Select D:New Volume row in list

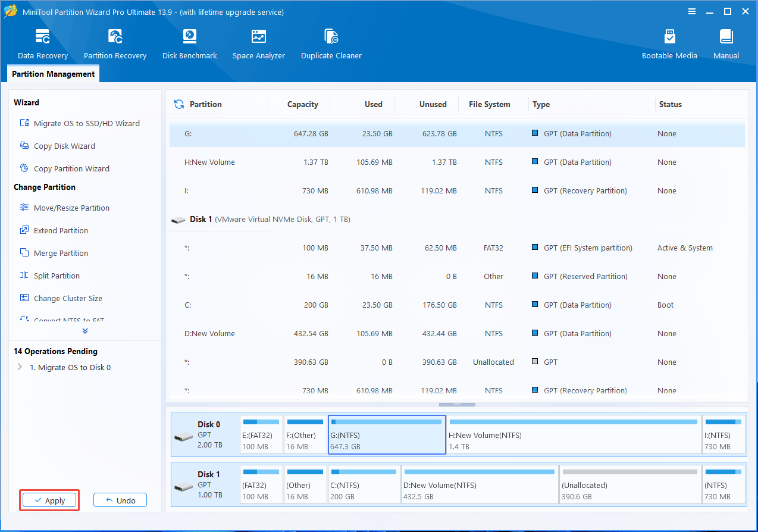click(457, 334)
